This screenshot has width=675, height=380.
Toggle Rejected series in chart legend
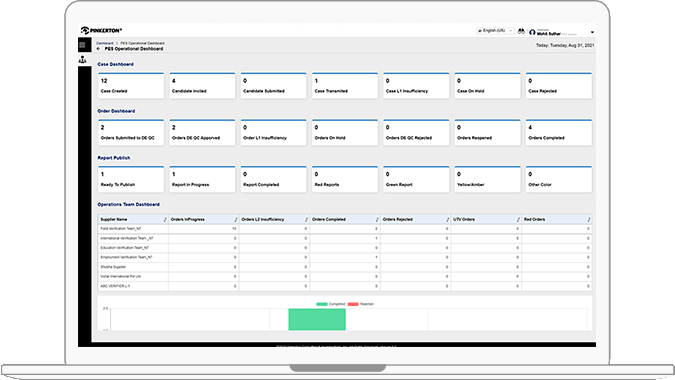(x=360, y=304)
